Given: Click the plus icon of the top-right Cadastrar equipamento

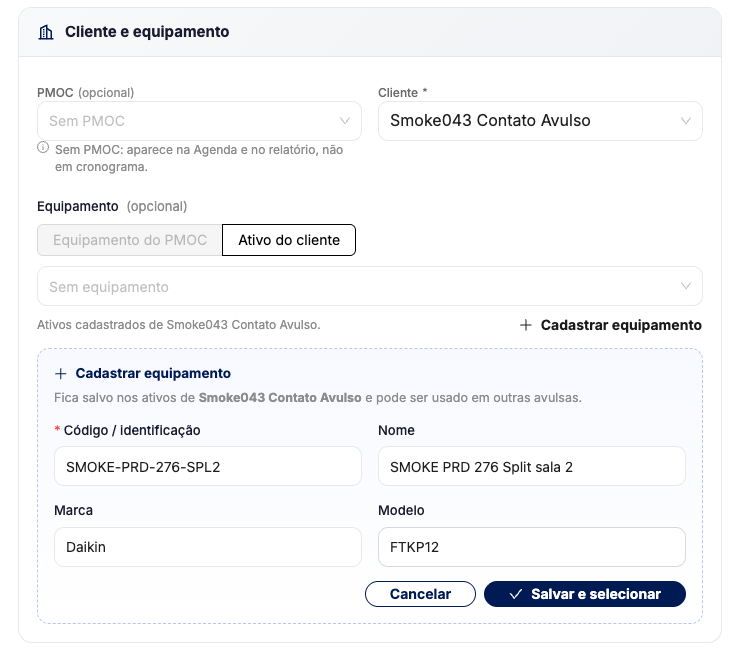Looking at the screenshot, I should [x=526, y=325].
